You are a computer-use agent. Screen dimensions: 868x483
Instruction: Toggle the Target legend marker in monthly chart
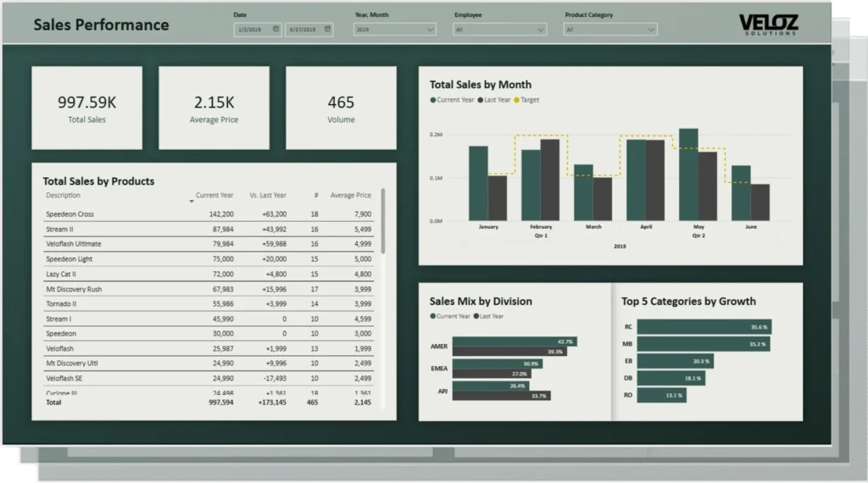(517, 100)
